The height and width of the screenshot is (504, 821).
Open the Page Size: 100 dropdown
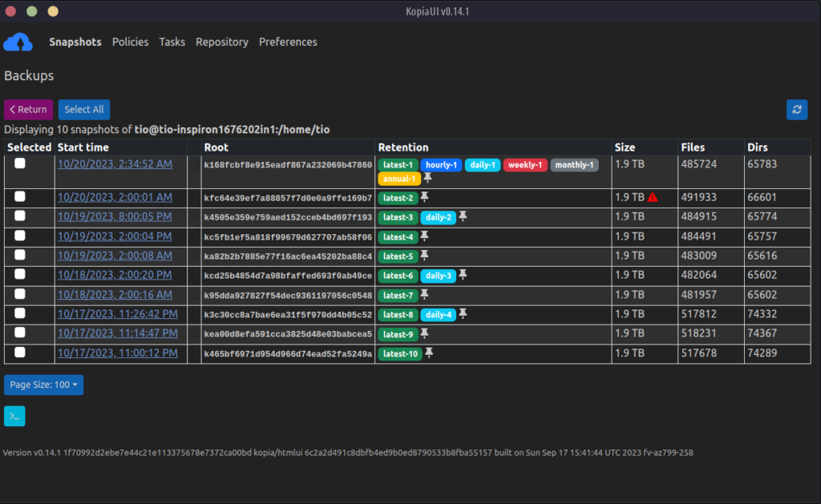coord(43,385)
